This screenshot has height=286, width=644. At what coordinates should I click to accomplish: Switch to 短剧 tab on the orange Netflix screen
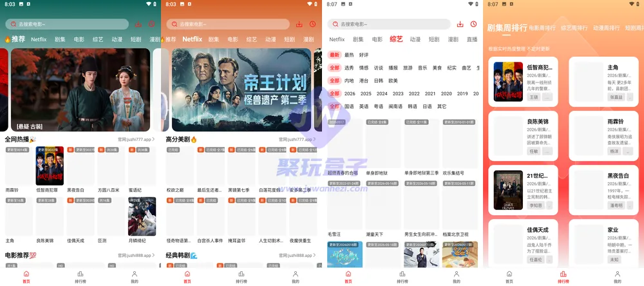click(290, 39)
